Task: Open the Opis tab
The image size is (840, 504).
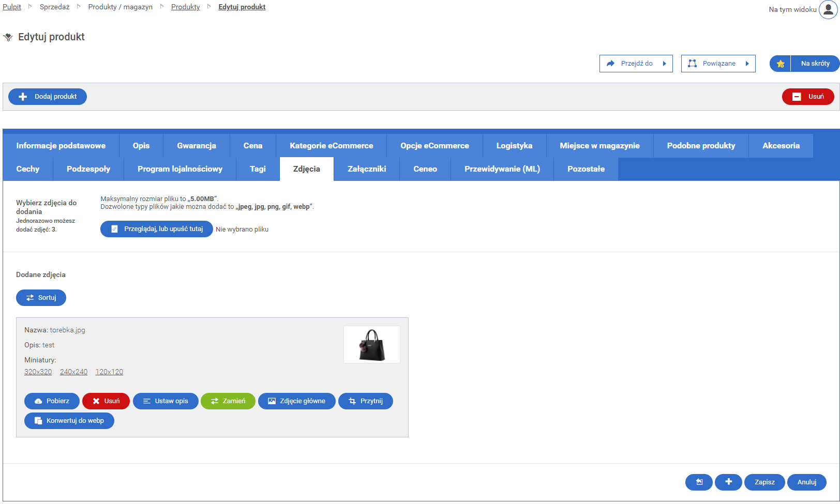Action: [141, 146]
